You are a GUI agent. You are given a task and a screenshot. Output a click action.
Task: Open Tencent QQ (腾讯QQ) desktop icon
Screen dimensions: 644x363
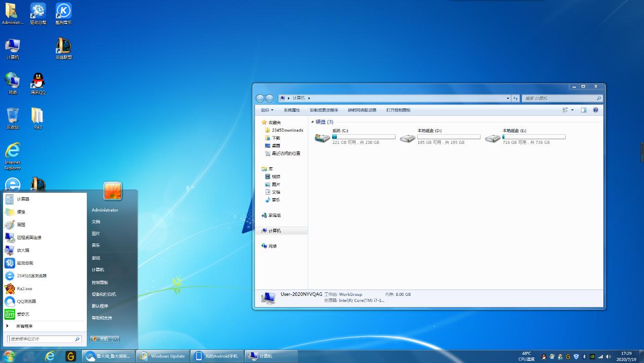coord(38,80)
